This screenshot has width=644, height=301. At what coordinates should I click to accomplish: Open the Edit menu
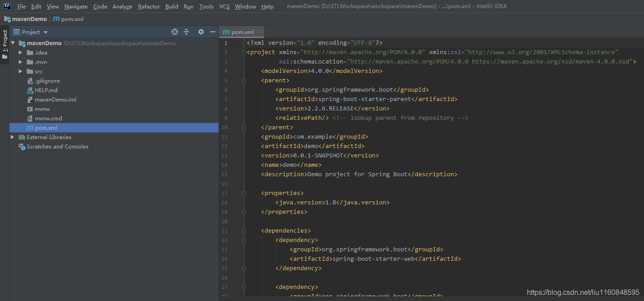pos(36,7)
